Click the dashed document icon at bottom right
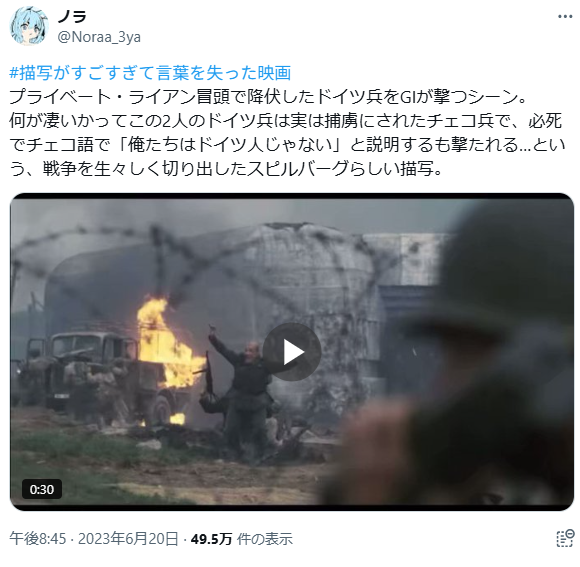The image size is (580, 567). point(566,538)
